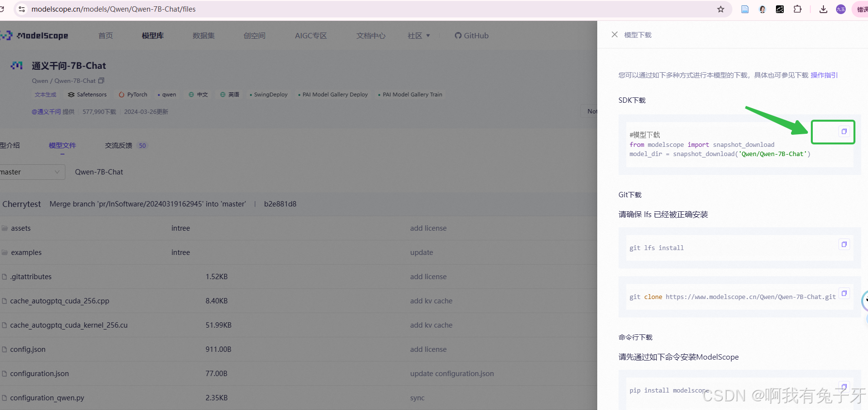The height and width of the screenshot is (410, 868).
Task: Open 数据集 in the navigation bar
Action: [203, 35]
